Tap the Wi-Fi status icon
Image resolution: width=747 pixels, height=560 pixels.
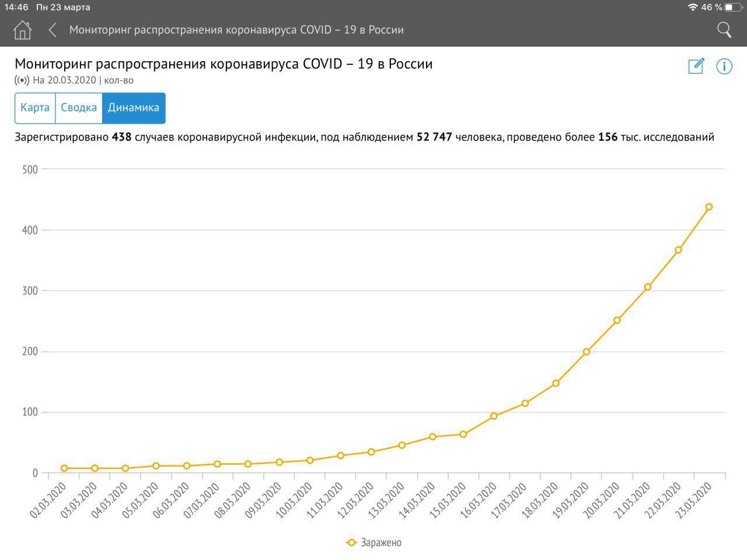pyautogui.click(x=693, y=8)
